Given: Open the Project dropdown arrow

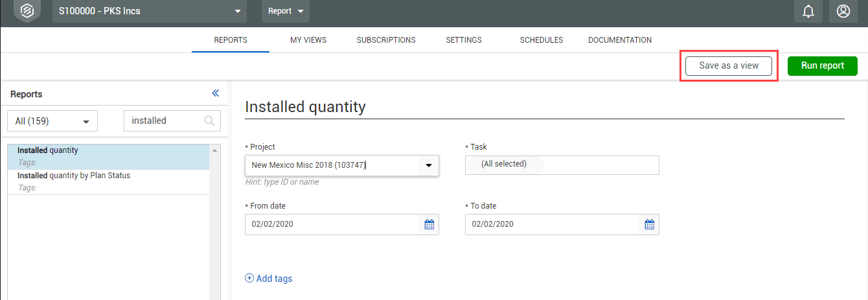Looking at the screenshot, I should click(x=429, y=165).
